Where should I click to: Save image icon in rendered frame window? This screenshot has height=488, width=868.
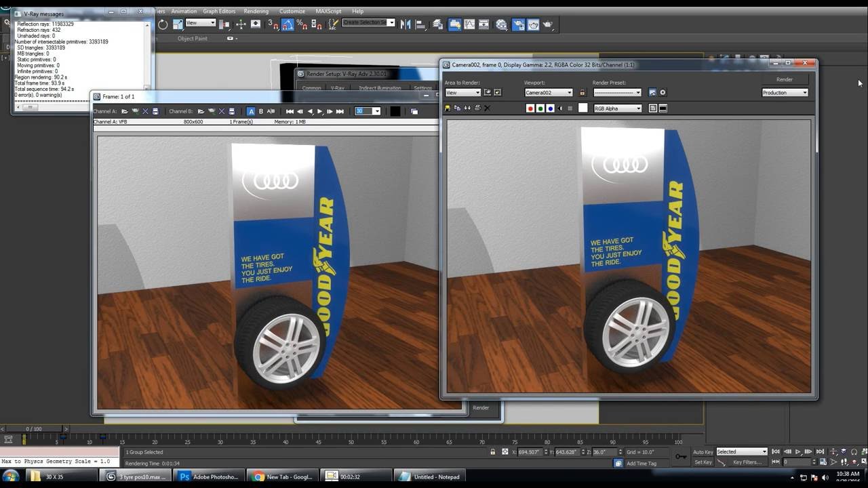click(448, 108)
